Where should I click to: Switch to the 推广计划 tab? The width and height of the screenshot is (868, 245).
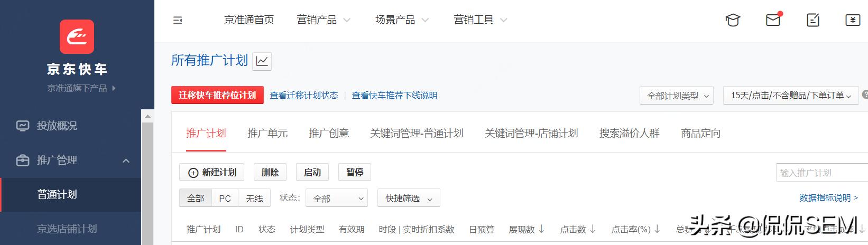tap(206, 133)
